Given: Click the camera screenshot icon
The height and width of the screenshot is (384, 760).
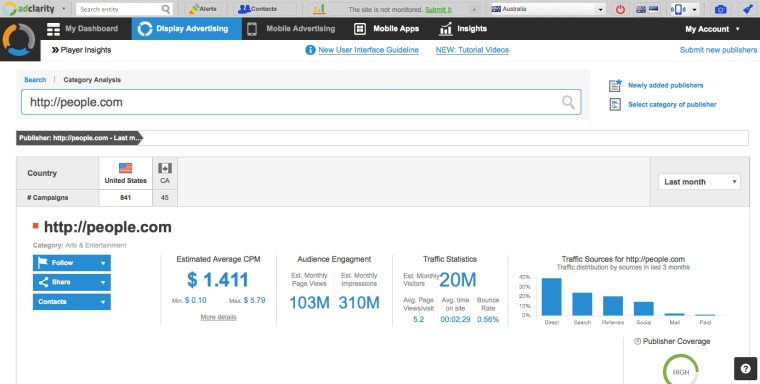Looking at the screenshot, I should point(720,9).
